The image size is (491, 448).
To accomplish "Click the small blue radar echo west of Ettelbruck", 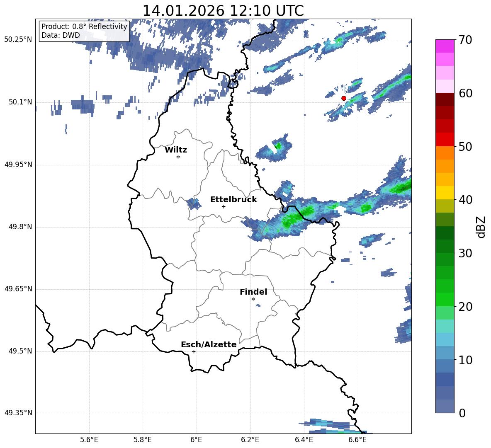I will point(194,203).
